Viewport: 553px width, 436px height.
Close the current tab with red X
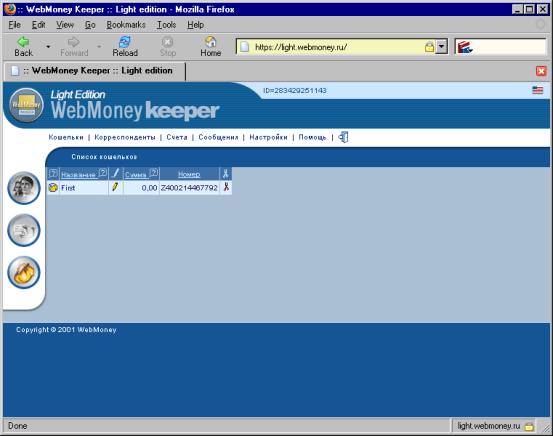[x=541, y=71]
